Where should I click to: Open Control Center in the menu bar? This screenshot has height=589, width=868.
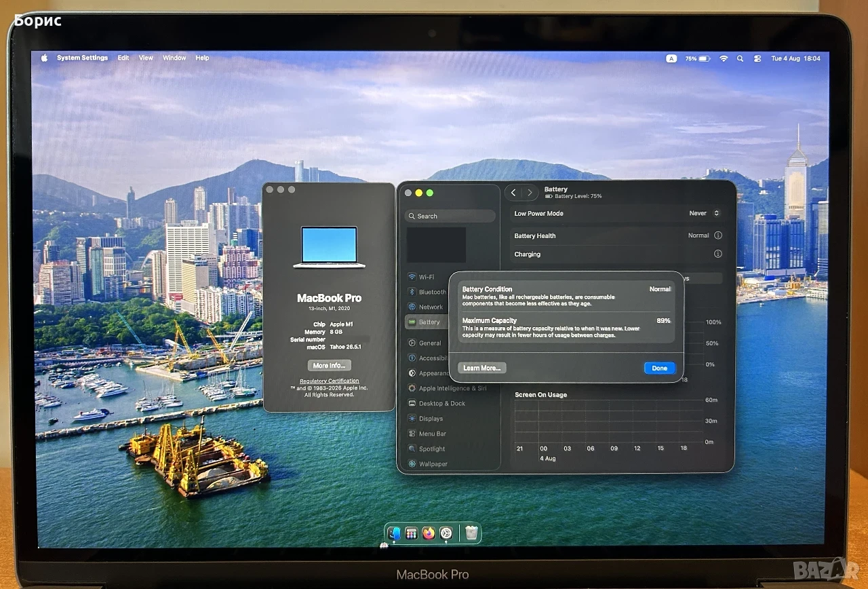[x=757, y=59]
